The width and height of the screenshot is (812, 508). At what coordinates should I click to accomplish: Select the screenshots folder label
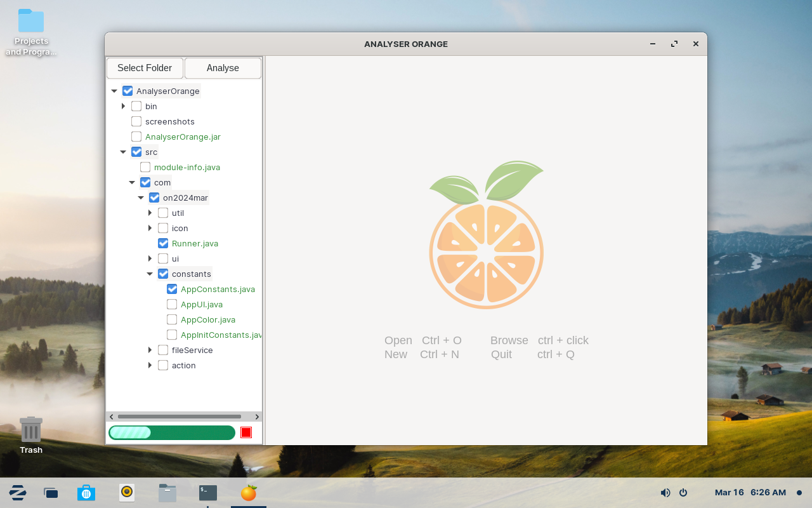(170, 121)
